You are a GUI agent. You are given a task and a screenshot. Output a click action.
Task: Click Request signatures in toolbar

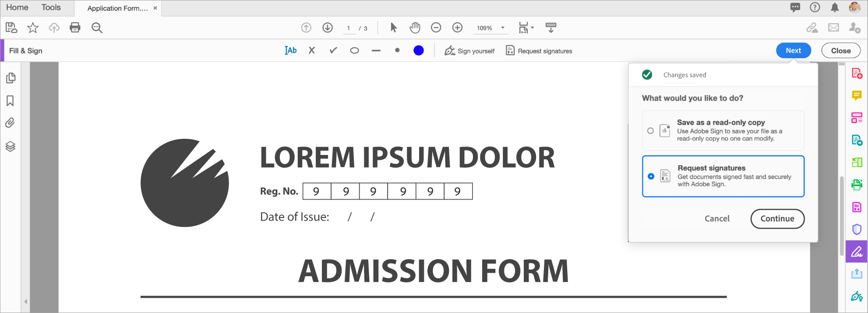[539, 51]
